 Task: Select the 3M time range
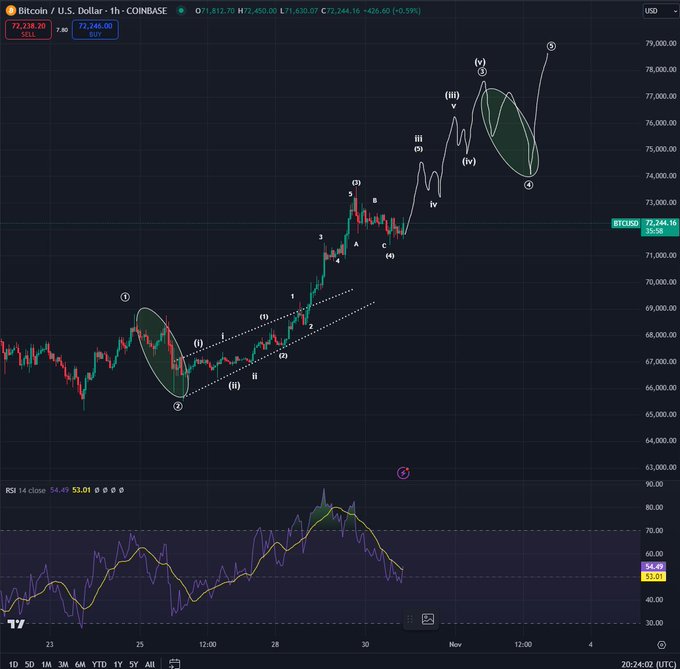tap(63, 664)
